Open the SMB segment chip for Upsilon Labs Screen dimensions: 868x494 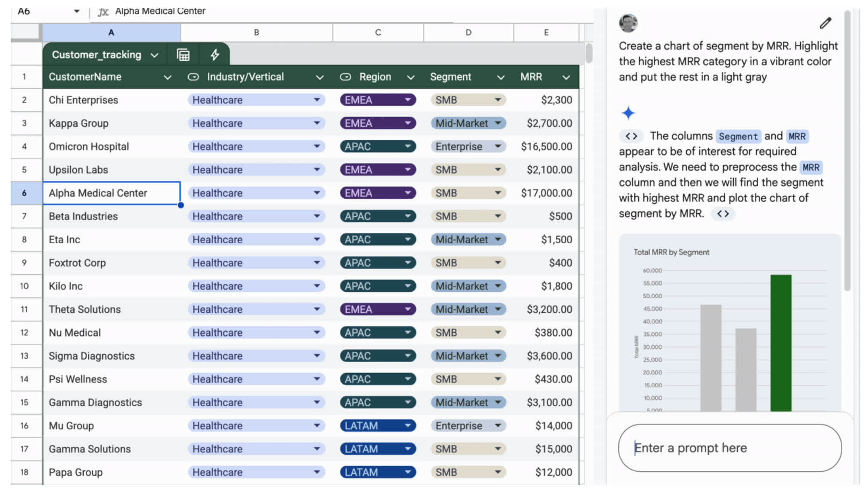pos(468,170)
